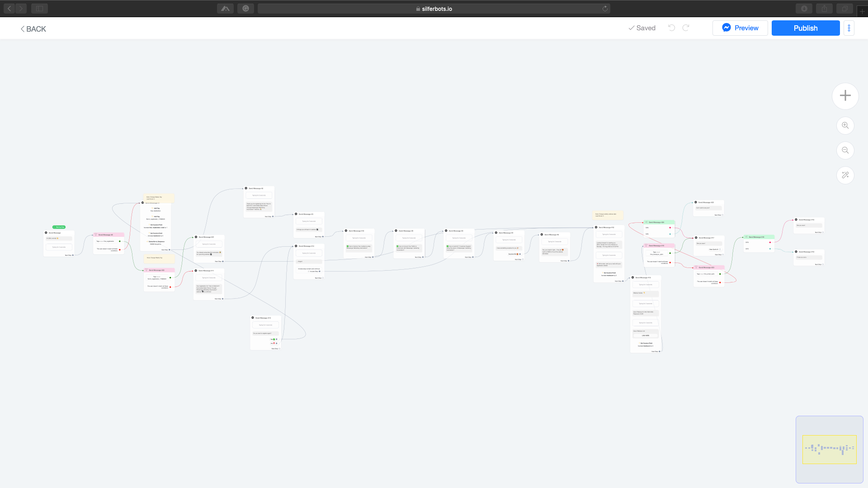The image size is (868, 488).
Task: Select the green Starting Step node label
Action: tap(59, 227)
